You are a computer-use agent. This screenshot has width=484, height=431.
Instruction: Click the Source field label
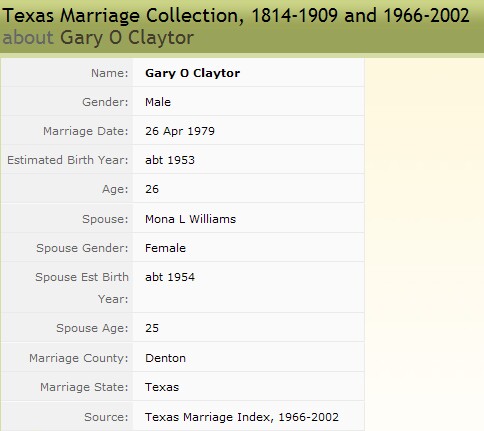click(106, 417)
